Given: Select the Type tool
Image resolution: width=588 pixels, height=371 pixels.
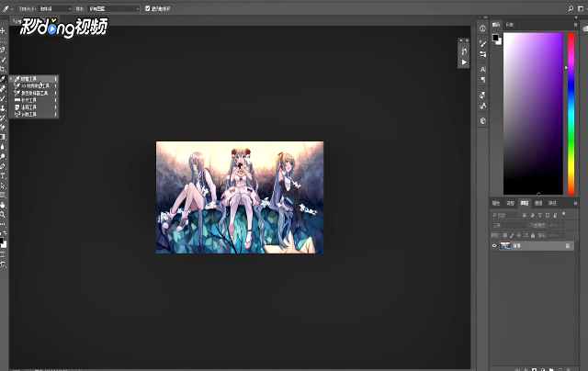Looking at the screenshot, I should tap(3, 176).
